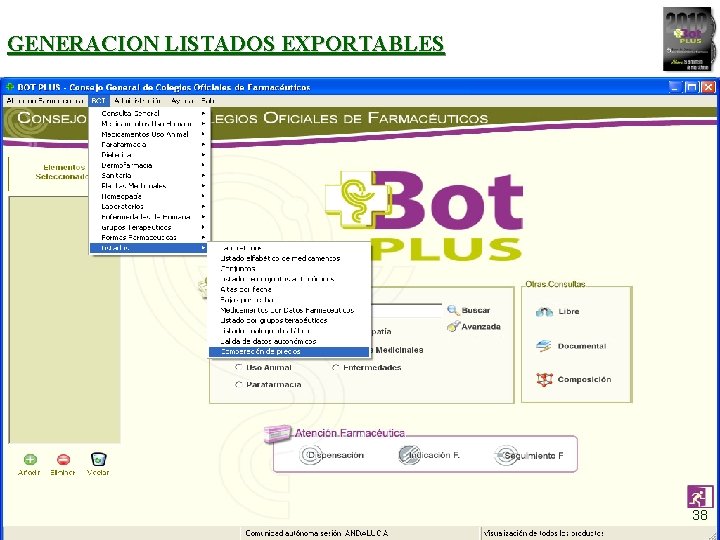
Task: Minimize the BOT PLUS window
Action: 675,87
